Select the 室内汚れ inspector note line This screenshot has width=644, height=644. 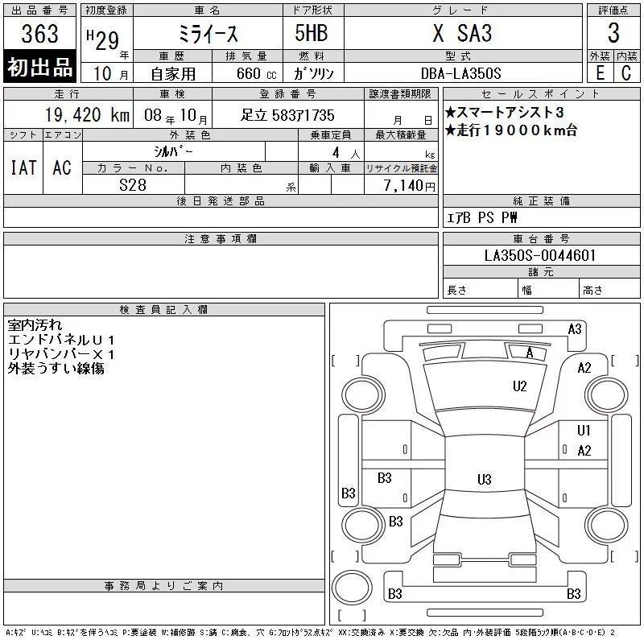click(x=35, y=325)
